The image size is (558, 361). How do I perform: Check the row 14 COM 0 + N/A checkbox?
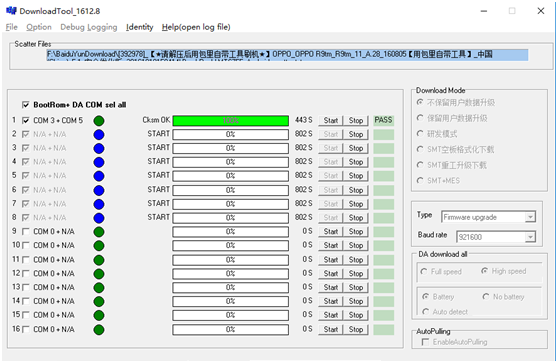pyautogui.click(x=26, y=301)
